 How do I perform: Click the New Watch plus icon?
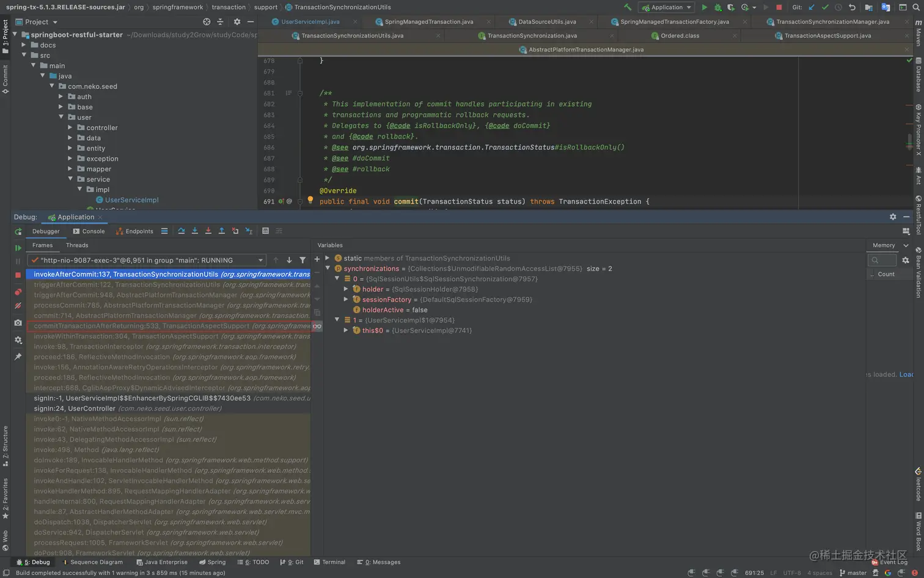pyautogui.click(x=317, y=259)
